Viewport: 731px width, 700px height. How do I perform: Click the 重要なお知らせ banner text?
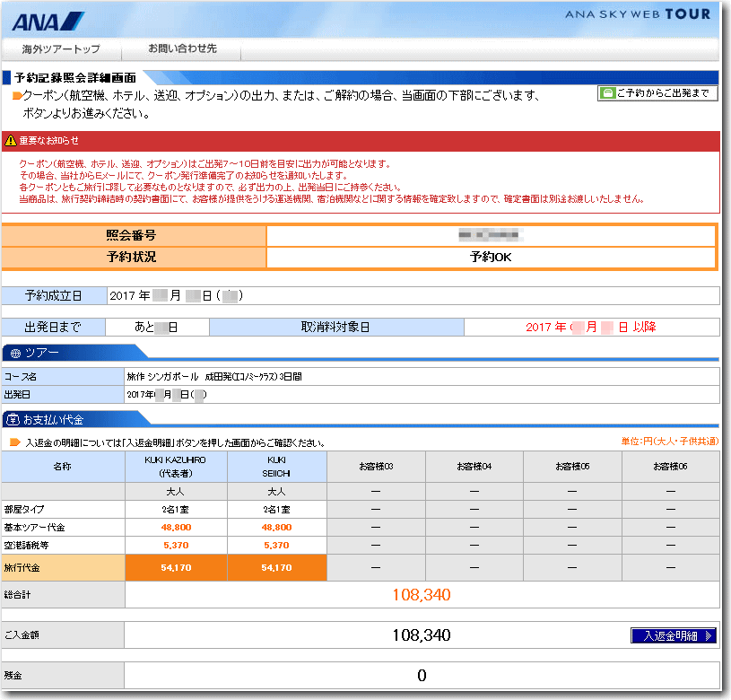[x=49, y=140]
